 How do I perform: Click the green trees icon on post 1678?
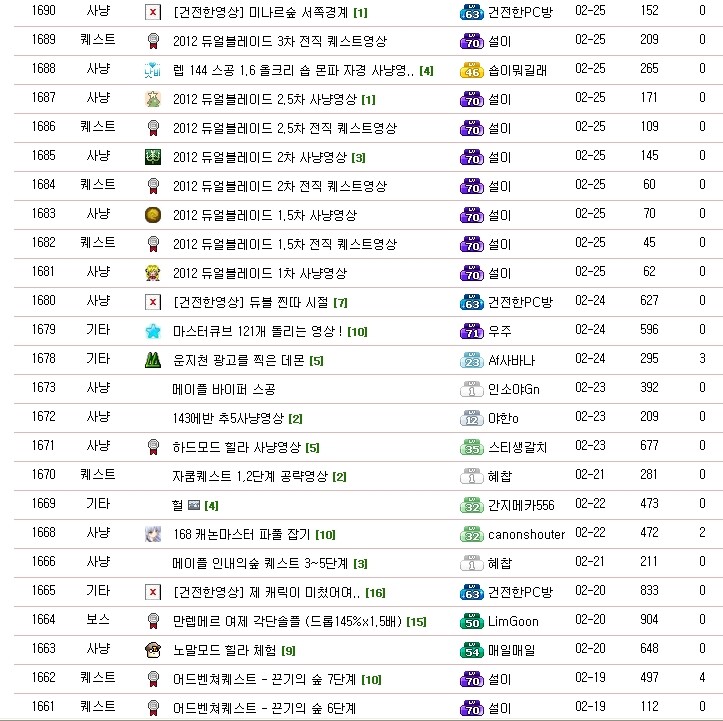[153, 360]
